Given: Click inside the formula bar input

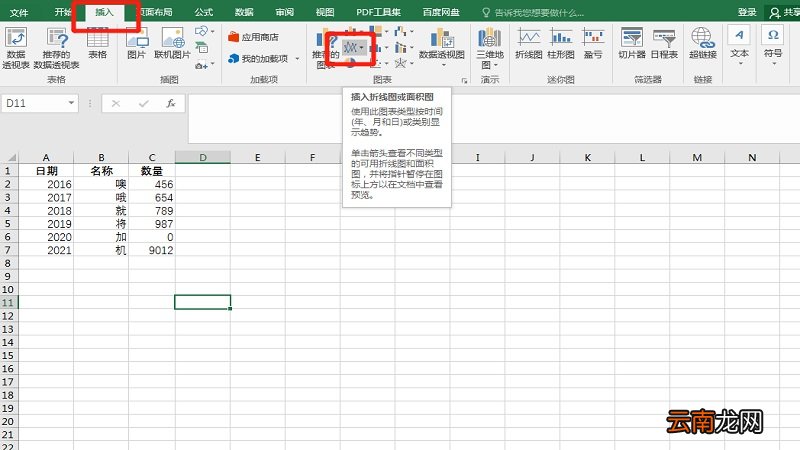Looking at the screenshot, I should (494, 118).
